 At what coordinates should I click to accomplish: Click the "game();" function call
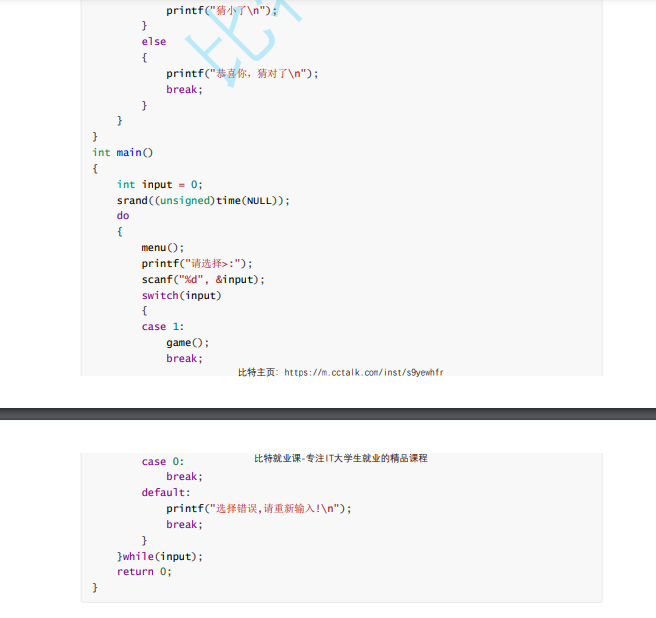point(187,343)
